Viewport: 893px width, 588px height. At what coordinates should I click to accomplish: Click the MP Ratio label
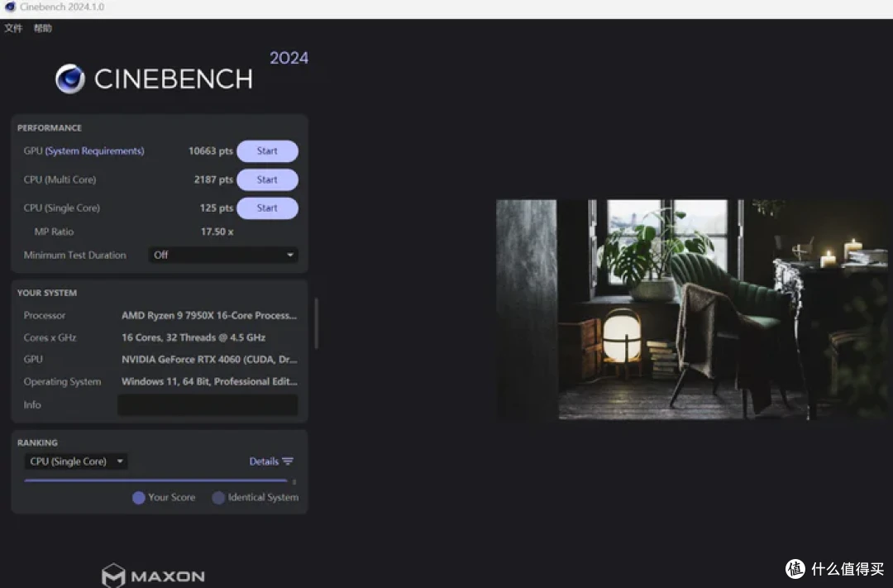(54, 232)
